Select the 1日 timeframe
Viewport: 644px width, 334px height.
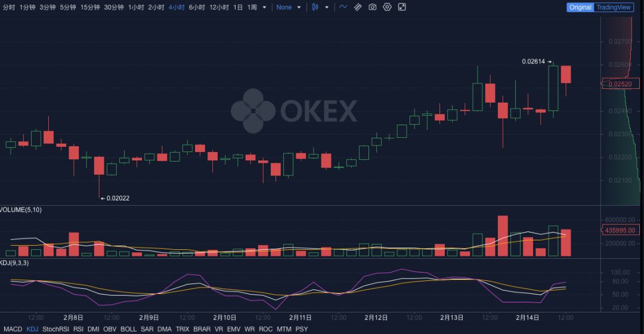pos(238,7)
